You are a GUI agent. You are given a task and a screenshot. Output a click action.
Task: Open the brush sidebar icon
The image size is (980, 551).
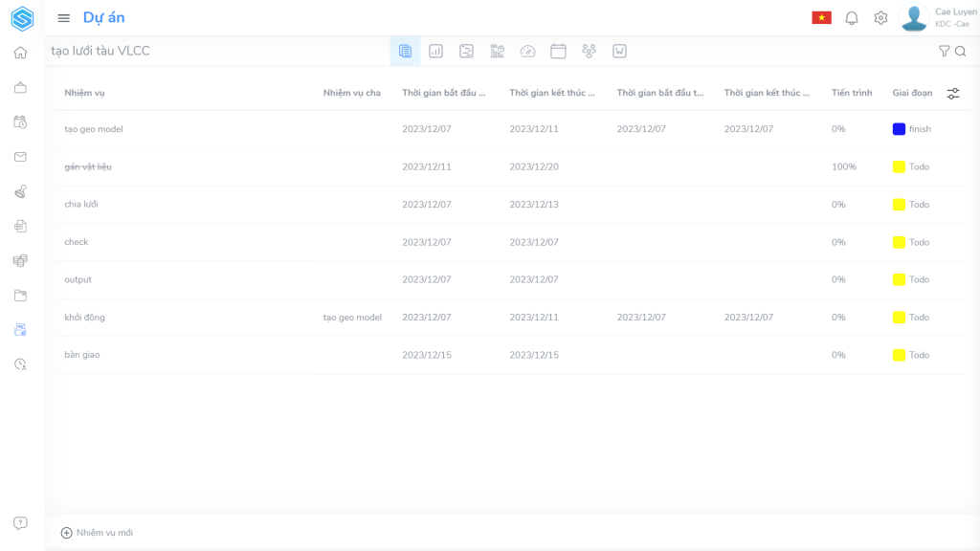coord(21,191)
